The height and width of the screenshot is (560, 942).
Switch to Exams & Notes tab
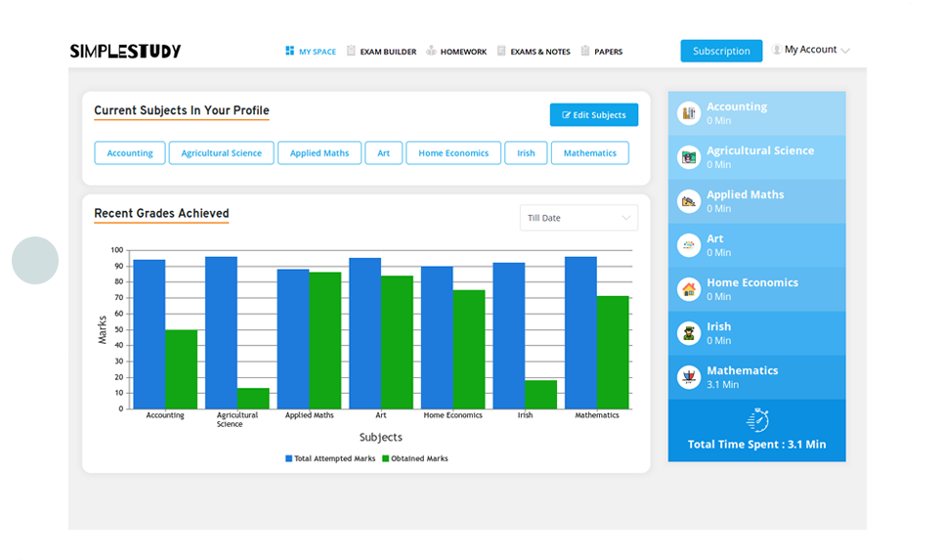coord(534,52)
